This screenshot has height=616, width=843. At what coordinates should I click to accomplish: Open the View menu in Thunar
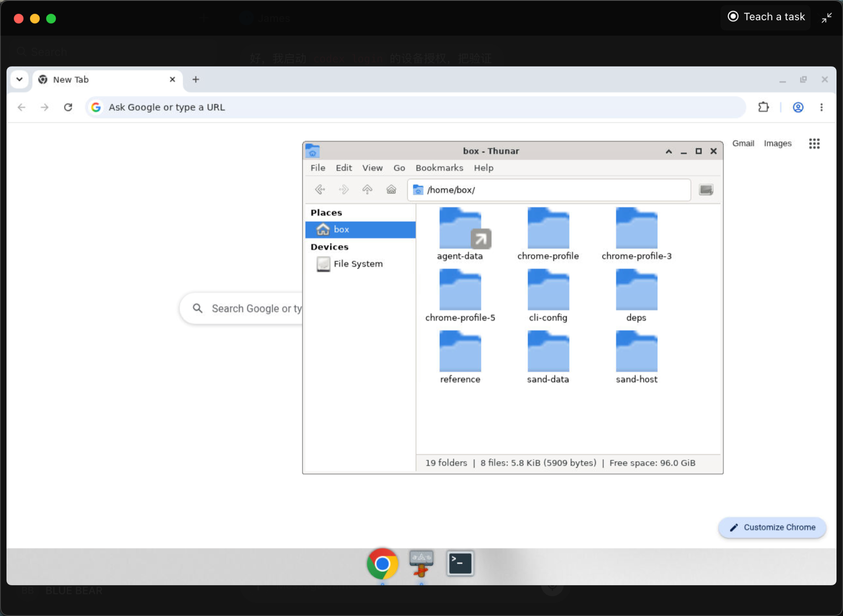click(x=372, y=168)
